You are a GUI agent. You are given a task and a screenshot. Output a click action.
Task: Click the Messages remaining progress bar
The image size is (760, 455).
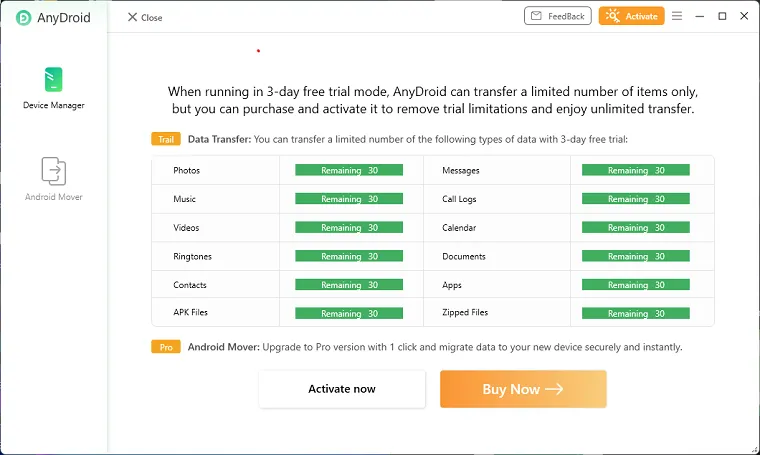coord(636,171)
